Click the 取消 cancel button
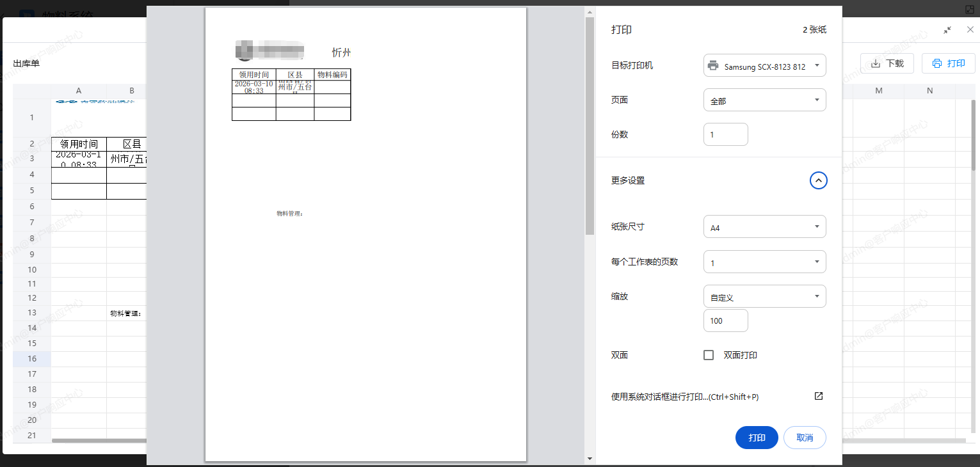The width and height of the screenshot is (980, 467). pos(805,438)
